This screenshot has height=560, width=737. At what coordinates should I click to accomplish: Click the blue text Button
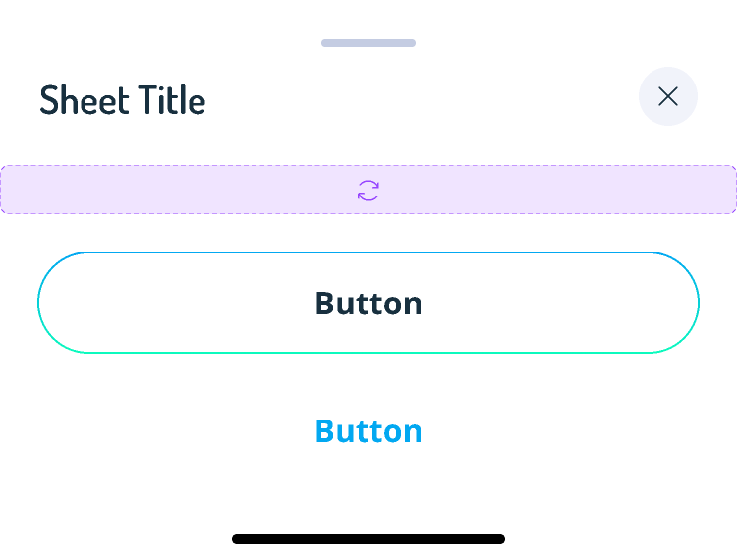point(368,431)
